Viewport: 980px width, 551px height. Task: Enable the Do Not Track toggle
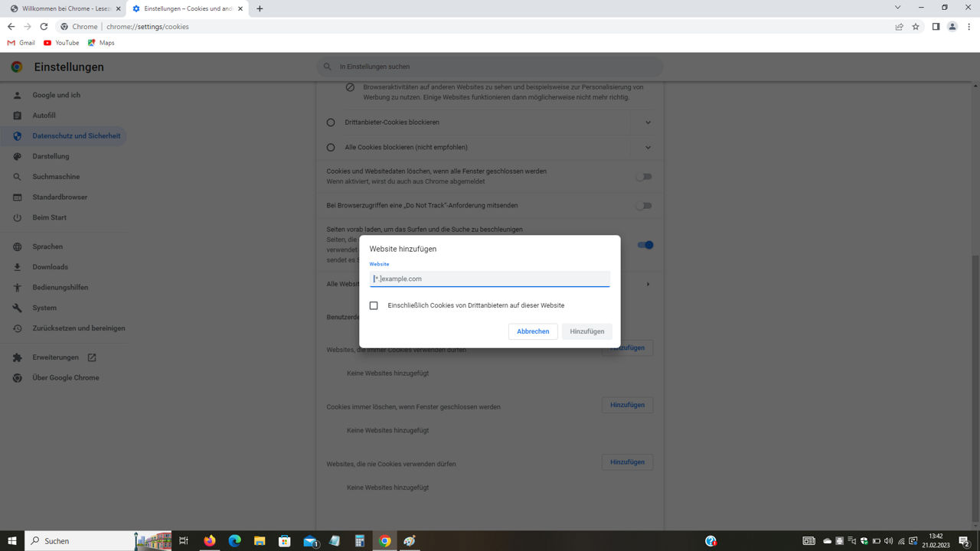pos(643,205)
